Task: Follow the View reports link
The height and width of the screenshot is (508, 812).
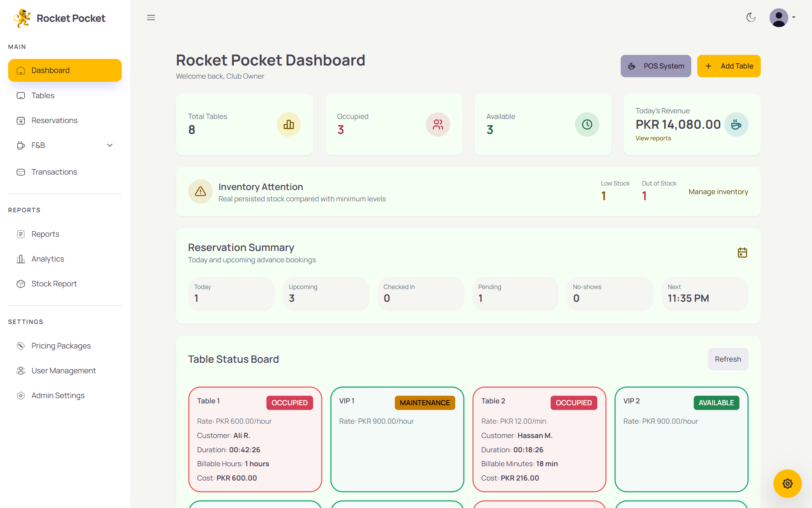Action: [x=653, y=138]
